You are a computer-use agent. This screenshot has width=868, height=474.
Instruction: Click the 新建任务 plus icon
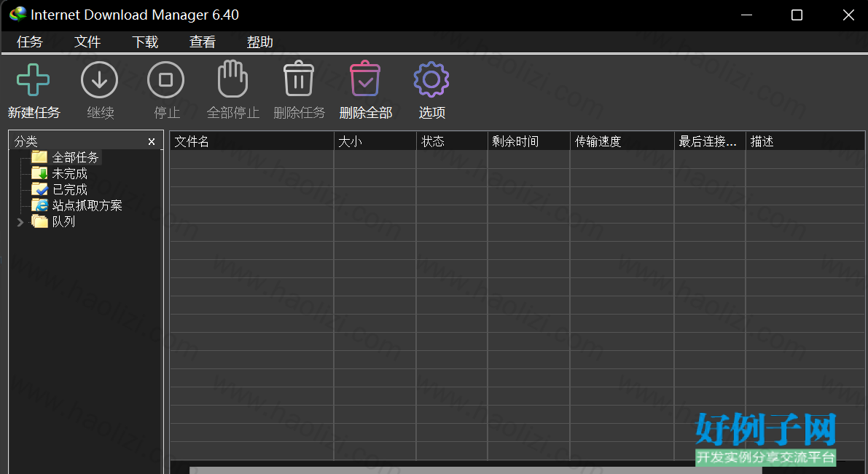point(34,79)
